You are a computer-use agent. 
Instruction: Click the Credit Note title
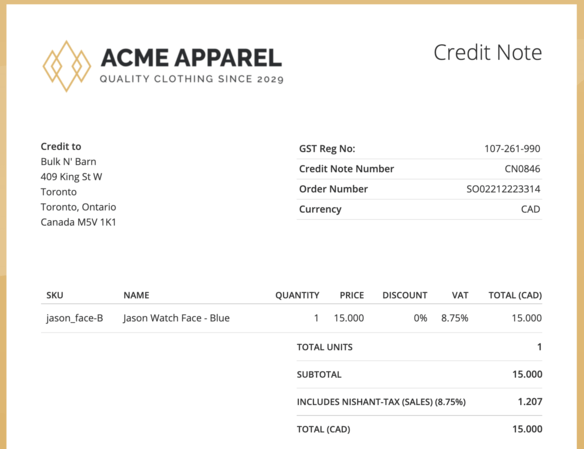point(488,52)
